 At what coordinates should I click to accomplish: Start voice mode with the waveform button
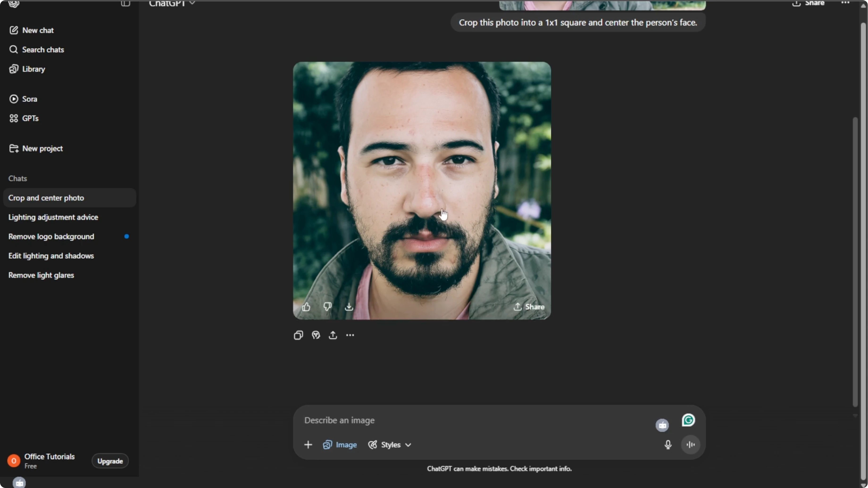690,445
